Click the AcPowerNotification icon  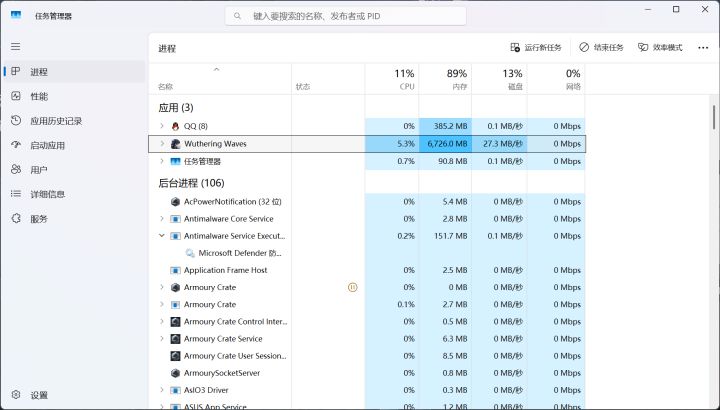click(x=175, y=202)
